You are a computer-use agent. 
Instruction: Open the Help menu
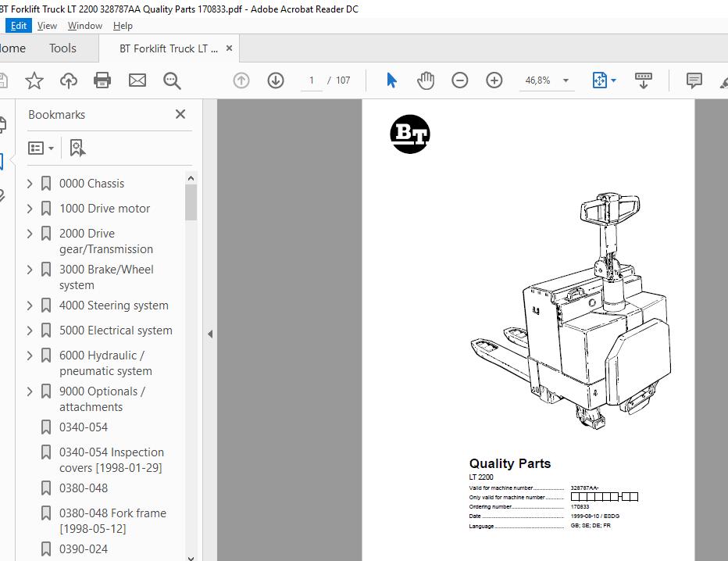(123, 26)
